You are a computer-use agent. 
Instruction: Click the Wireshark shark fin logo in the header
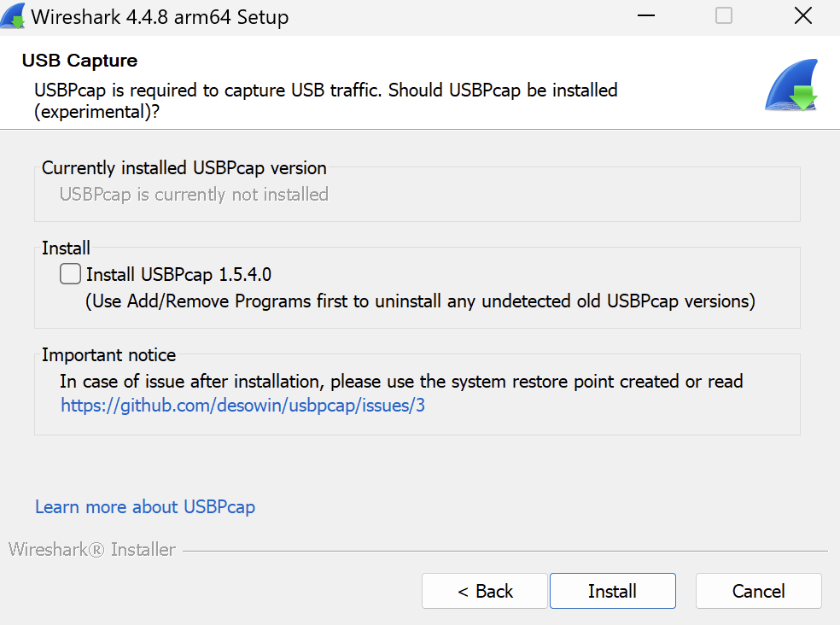click(791, 86)
